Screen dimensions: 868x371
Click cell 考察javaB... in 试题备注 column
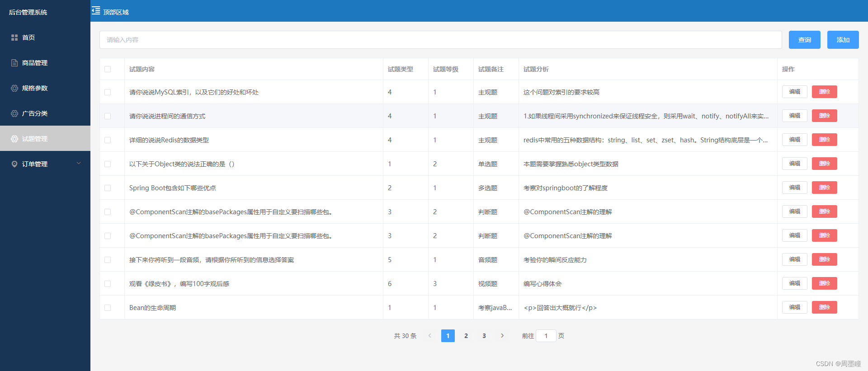point(495,308)
